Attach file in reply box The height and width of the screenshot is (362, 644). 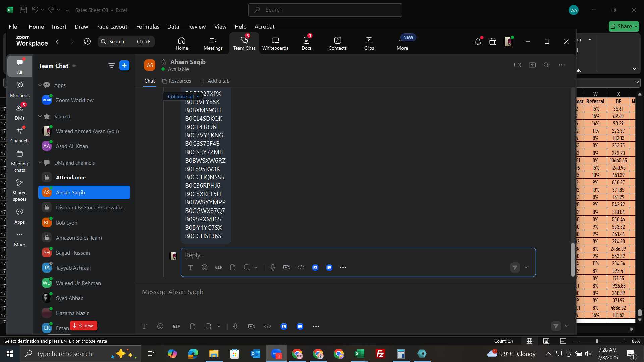[233, 267]
